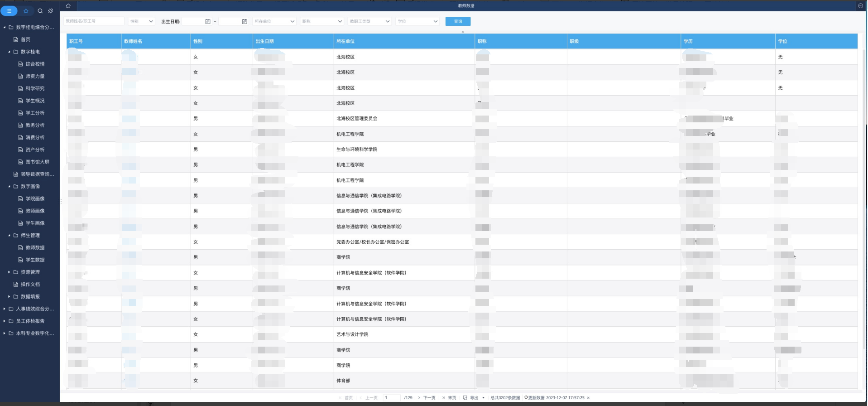Click the menu list icon in sidebar header

9,11
